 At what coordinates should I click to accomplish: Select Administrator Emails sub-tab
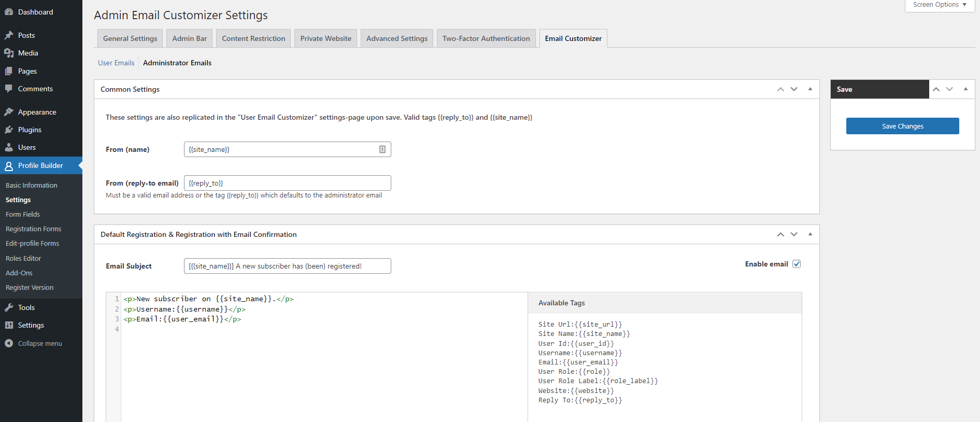point(177,63)
